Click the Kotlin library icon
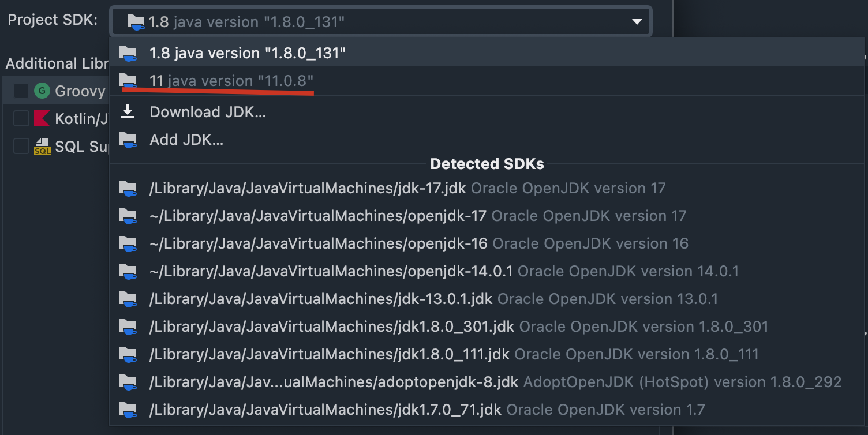The height and width of the screenshot is (435, 868). point(42,118)
